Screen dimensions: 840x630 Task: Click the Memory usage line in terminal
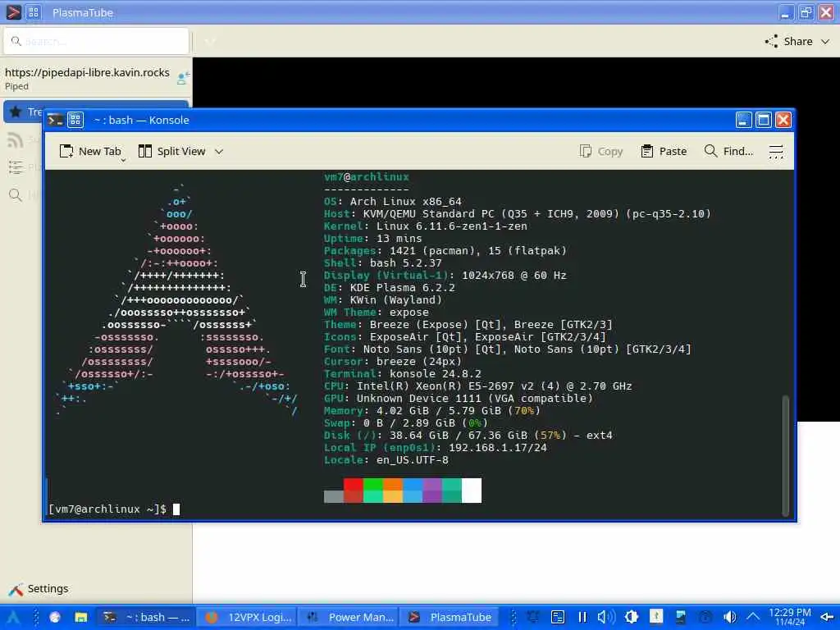tap(432, 411)
